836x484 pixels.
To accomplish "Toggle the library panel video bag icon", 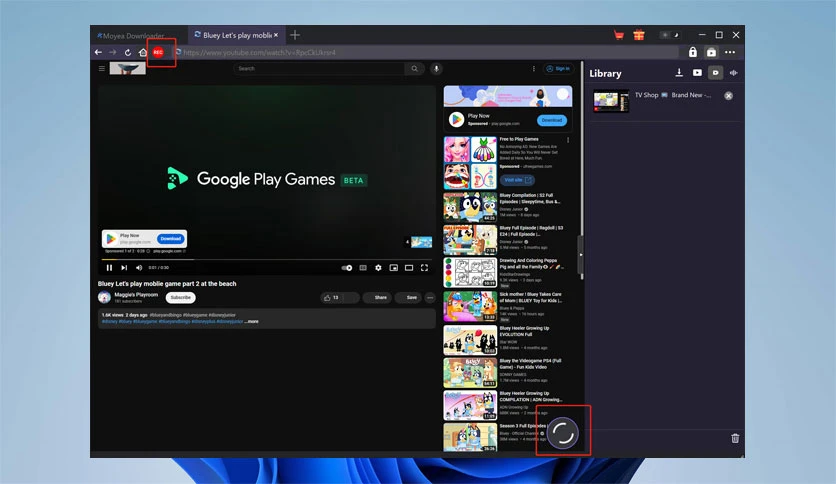I will [711, 52].
